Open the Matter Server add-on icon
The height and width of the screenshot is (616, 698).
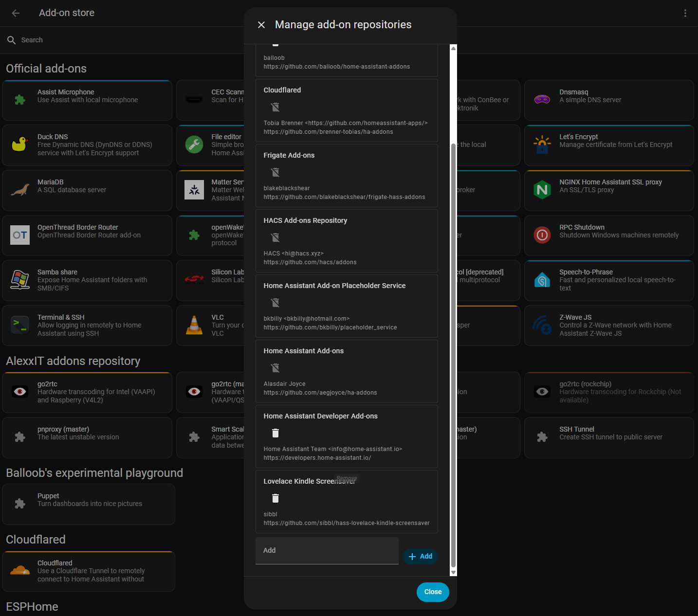coord(194,190)
